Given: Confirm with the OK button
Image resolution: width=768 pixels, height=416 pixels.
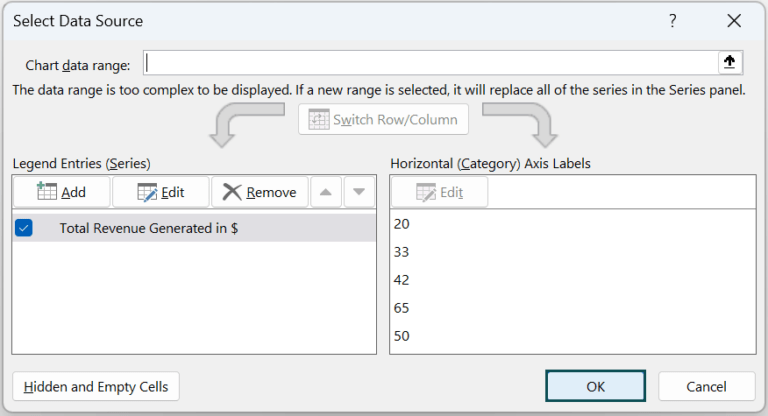Looking at the screenshot, I should tap(596, 386).
